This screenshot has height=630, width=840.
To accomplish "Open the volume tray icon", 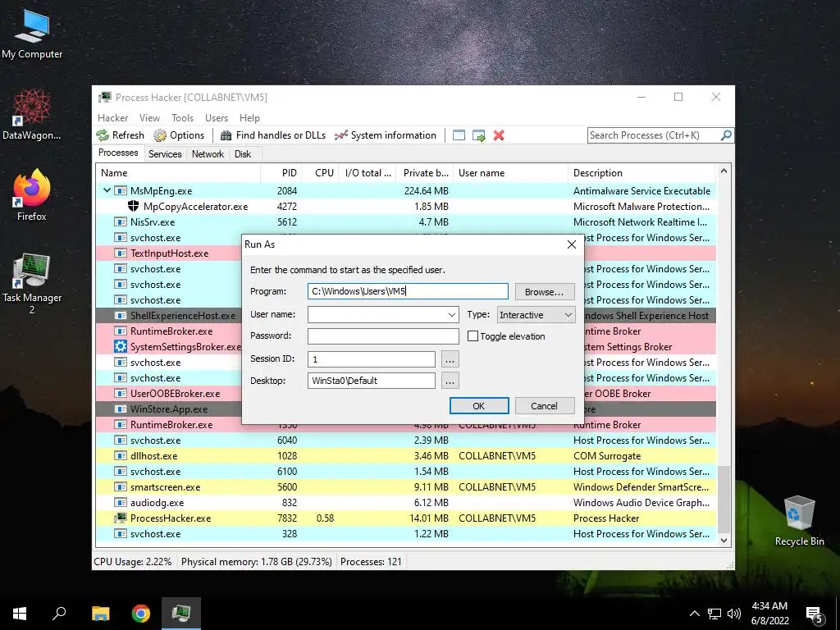I will click(x=734, y=614).
